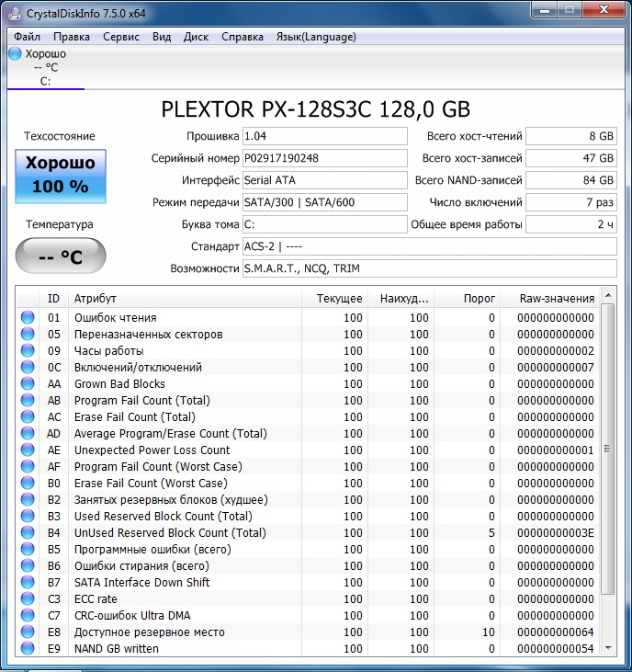
Task: Click the status circle for 05 Переназначенных секторов
Action: (x=28, y=334)
